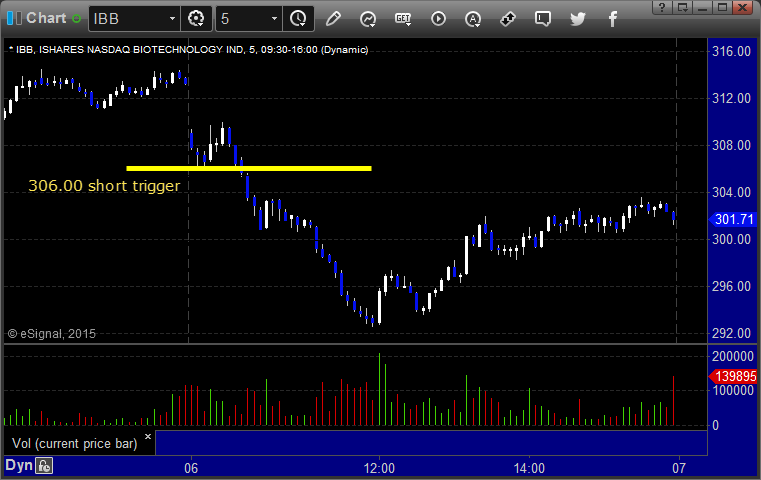Click the 07 date axis label

point(679,468)
